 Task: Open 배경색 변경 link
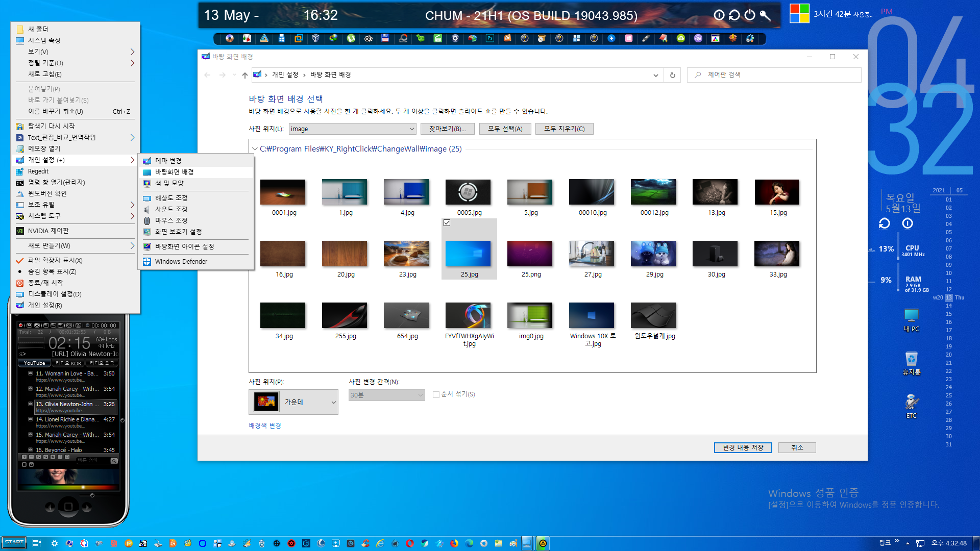coord(264,425)
